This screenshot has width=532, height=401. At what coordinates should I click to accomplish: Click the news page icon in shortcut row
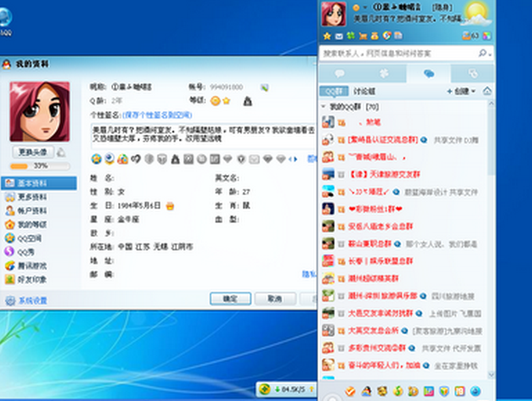pyautogui.click(x=398, y=35)
